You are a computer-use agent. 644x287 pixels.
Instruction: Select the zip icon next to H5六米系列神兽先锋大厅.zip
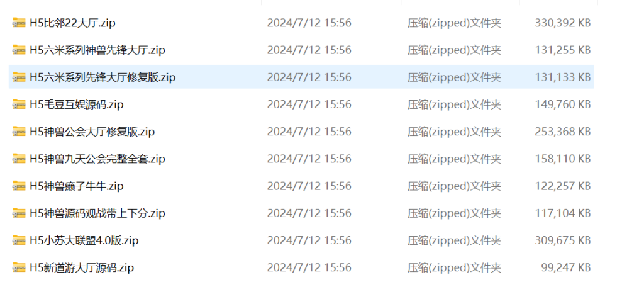tap(19, 50)
